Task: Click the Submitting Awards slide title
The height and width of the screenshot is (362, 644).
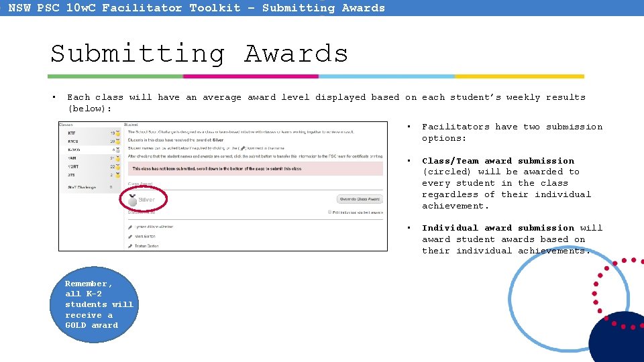Action: 199,54
